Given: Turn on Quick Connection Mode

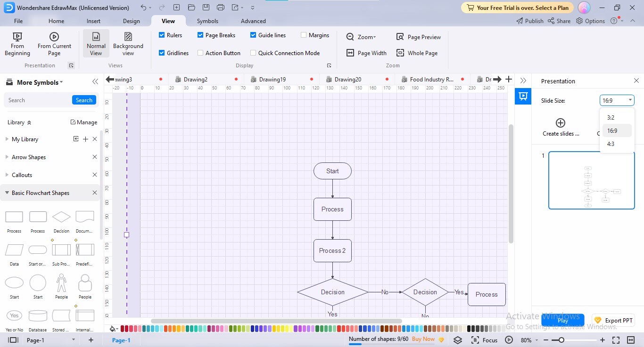Looking at the screenshot, I should (253, 53).
